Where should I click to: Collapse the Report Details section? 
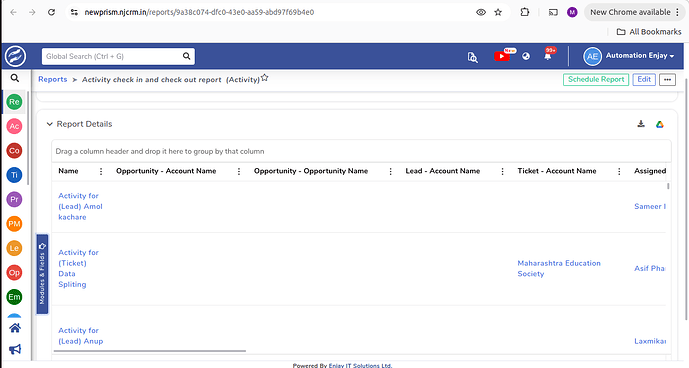50,124
